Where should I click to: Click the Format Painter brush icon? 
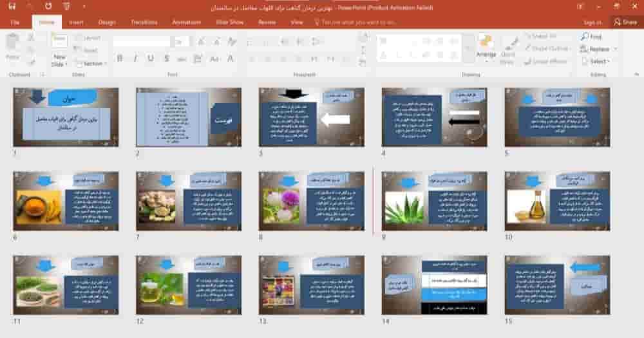click(x=31, y=62)
